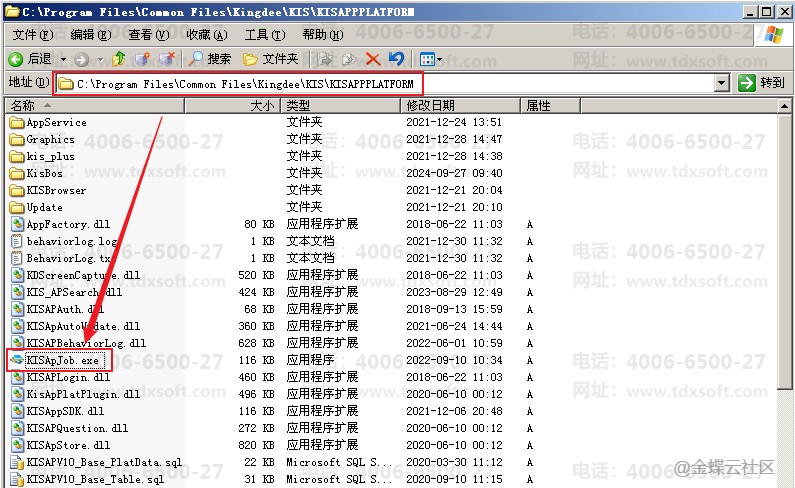
Task: Select BehaviorLog.txt file icon
Action: click(17, 258)
